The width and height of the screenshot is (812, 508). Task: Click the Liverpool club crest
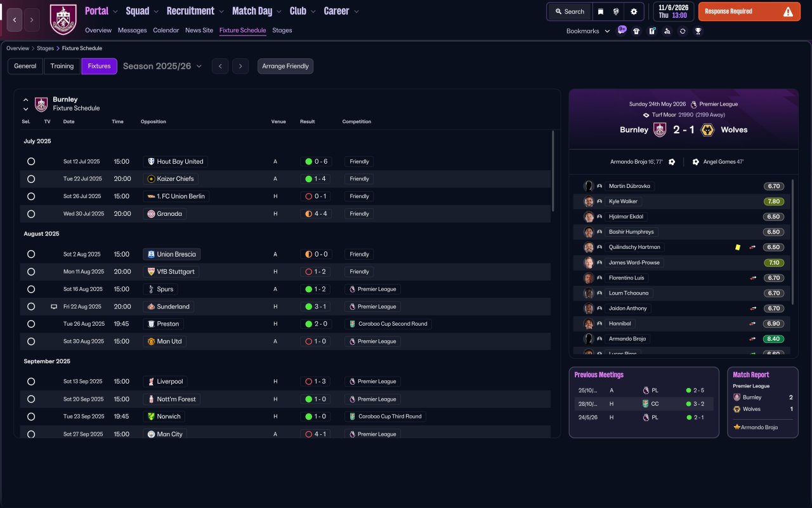click(151, 382)
